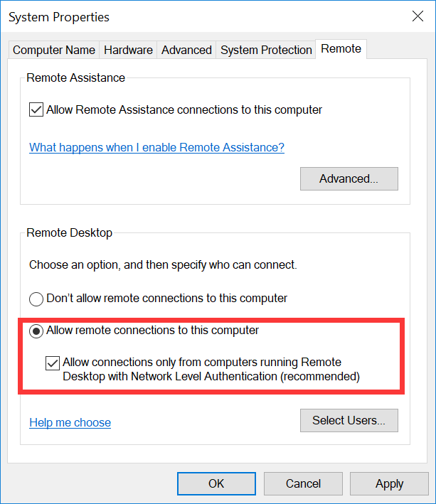This screenshot has width=436, height=504.
Task: Open the 'Help me choose' link
Action: coord(70,422)
